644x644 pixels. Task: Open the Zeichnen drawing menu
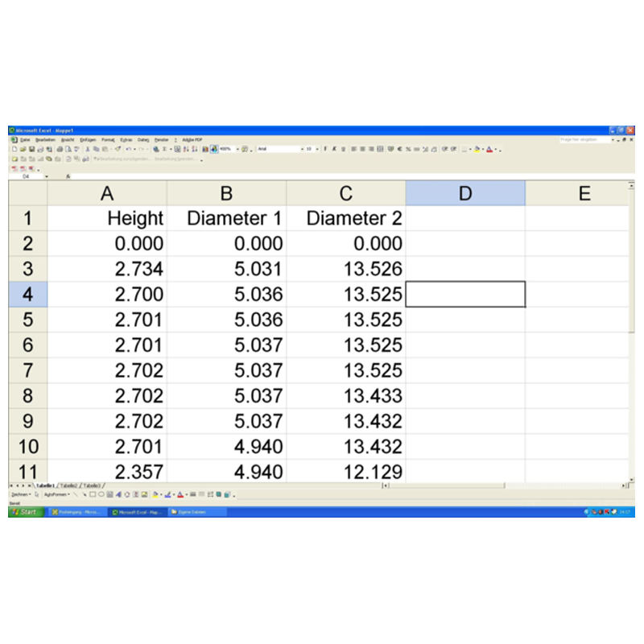tap(22, 494)
